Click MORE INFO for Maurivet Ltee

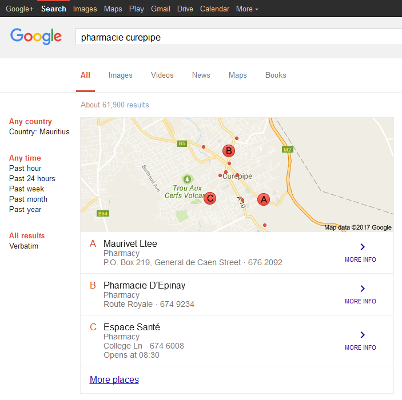(360, 260)
